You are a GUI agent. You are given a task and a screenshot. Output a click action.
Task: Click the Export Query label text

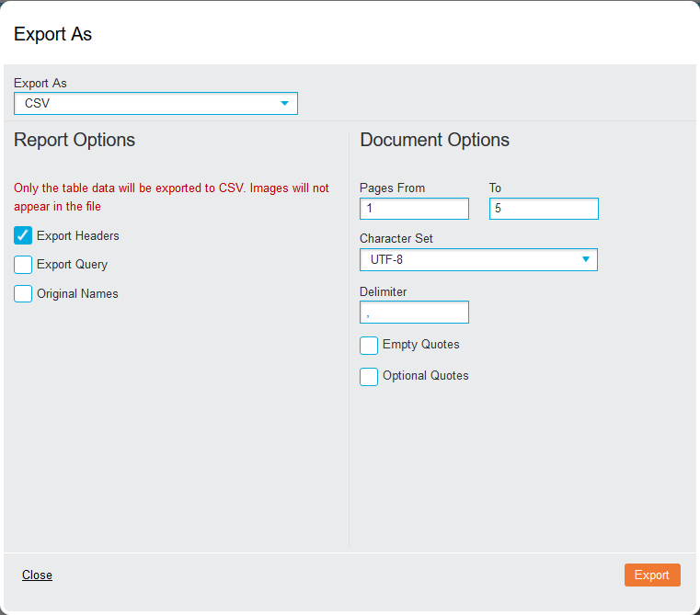click(73, 265)
